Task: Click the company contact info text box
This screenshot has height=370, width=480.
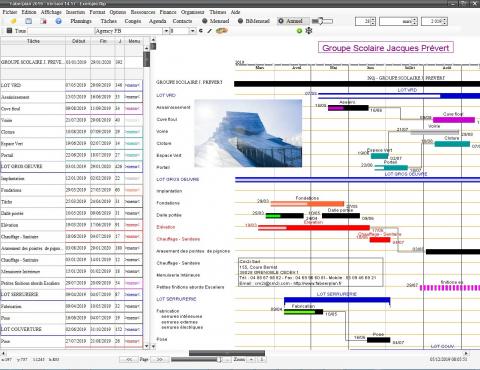Action: click(x=311, y=272)
